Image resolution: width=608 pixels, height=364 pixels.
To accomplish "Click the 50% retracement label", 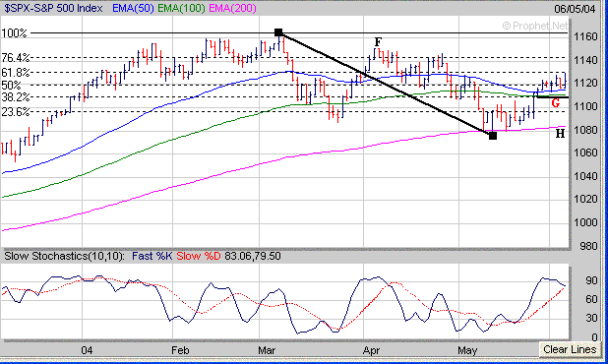I will [11, 85].
